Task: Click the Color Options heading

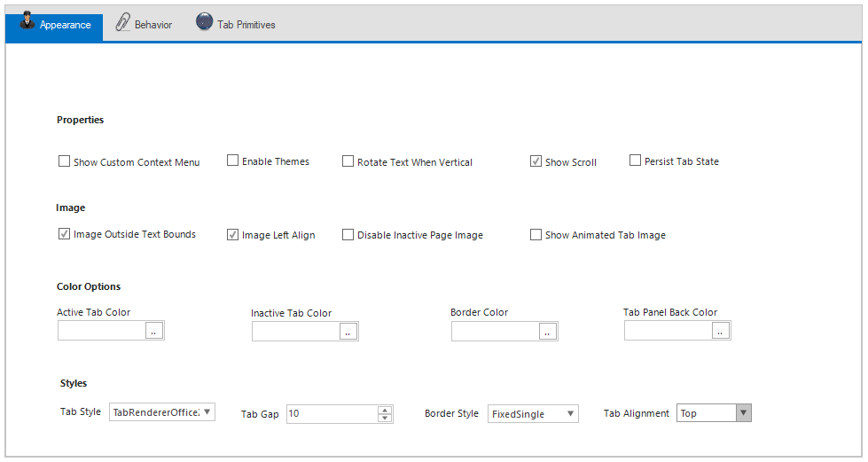Action: (x=89, y=286)
